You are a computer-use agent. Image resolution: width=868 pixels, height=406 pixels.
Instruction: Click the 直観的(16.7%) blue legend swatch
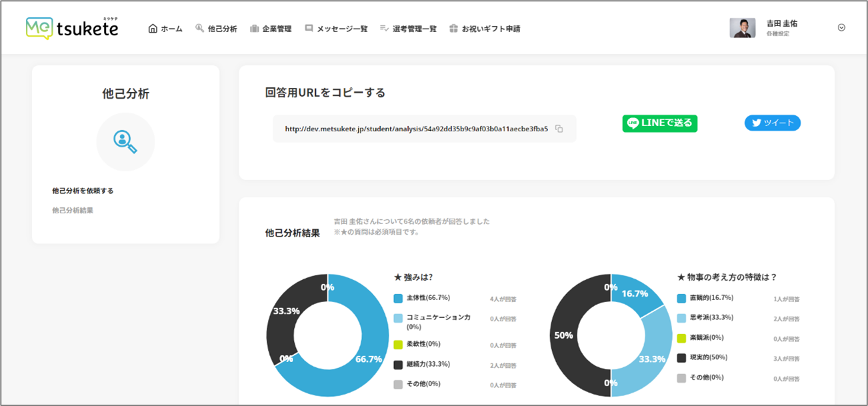click(x=681, y=299)
